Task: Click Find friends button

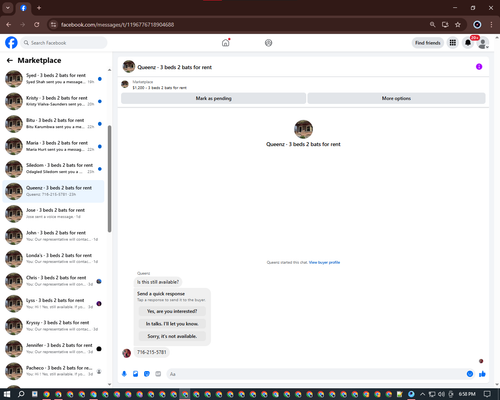Action: pyautogui.click(x=428, y=43)
